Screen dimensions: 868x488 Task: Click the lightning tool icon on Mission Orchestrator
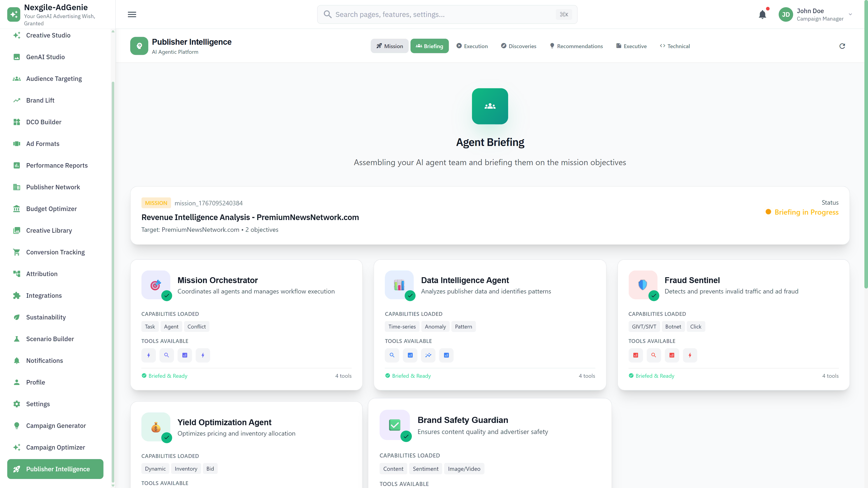coord(149,355)
